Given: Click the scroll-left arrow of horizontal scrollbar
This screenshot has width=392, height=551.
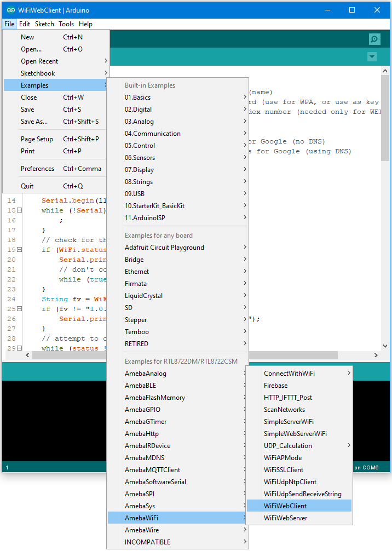Looking at the screenshot, I should click(27, 355).
